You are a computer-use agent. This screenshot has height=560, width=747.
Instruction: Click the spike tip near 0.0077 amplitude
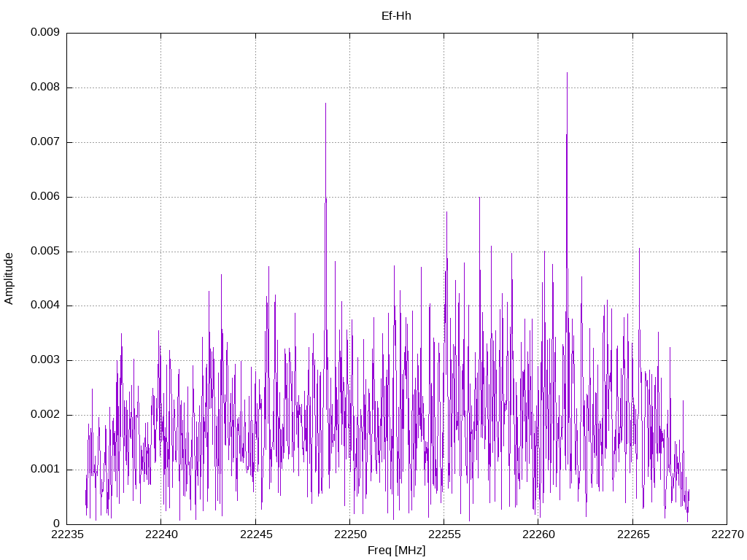[325, 104]
